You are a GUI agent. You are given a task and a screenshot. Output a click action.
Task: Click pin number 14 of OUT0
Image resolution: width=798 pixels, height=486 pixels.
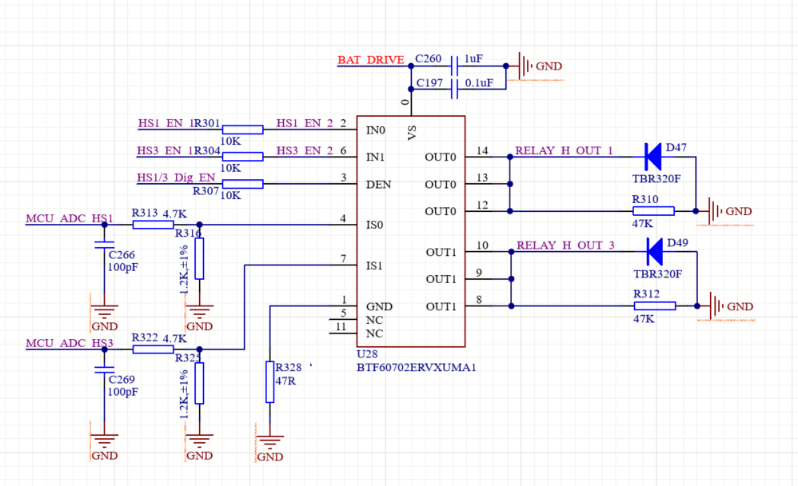click(482, 151)
